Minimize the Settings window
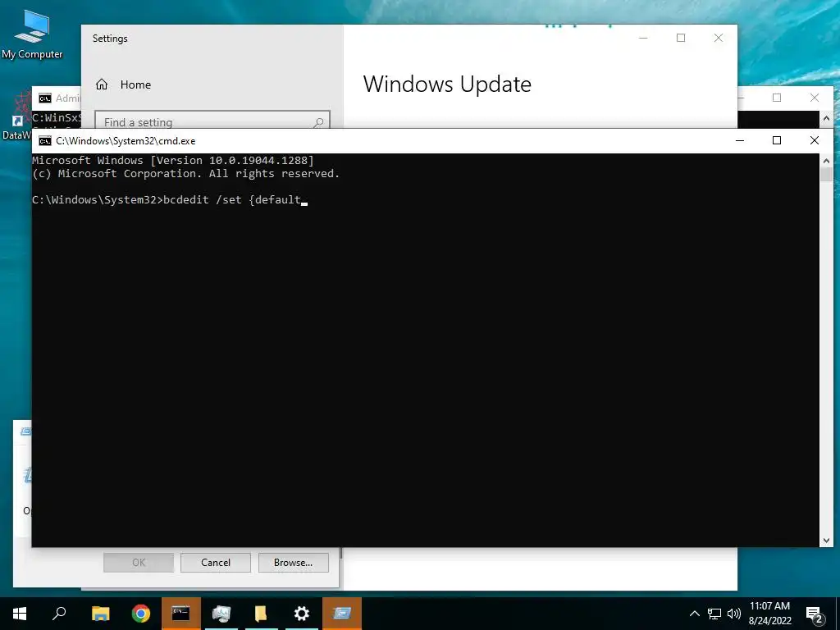The width and height of the screenshot is (840, 630). (x=643, y=38)
